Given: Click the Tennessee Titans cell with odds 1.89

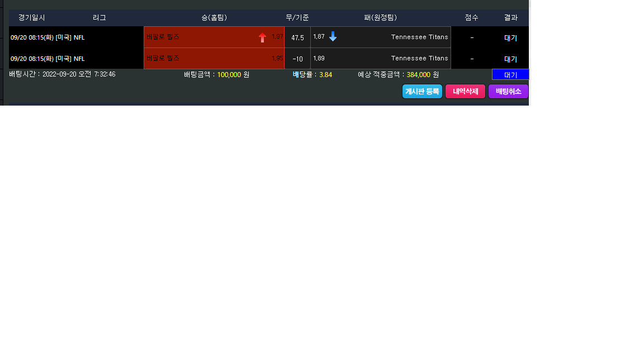Looking at the screenshot, I should click(380, 59).
